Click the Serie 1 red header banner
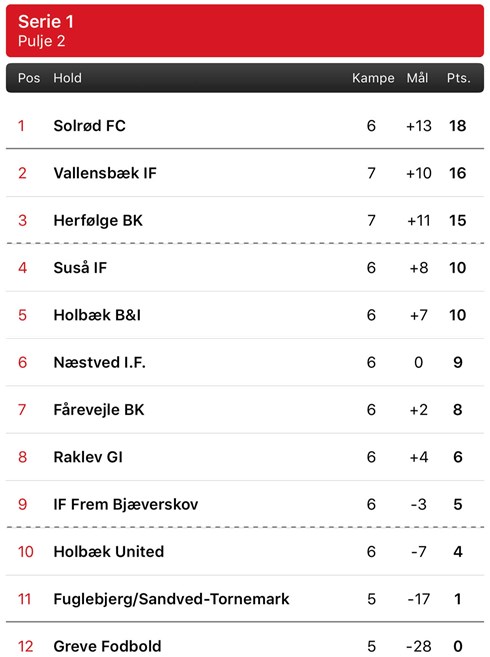The height and width of the screenshot is (657, 490). point(245,31)
